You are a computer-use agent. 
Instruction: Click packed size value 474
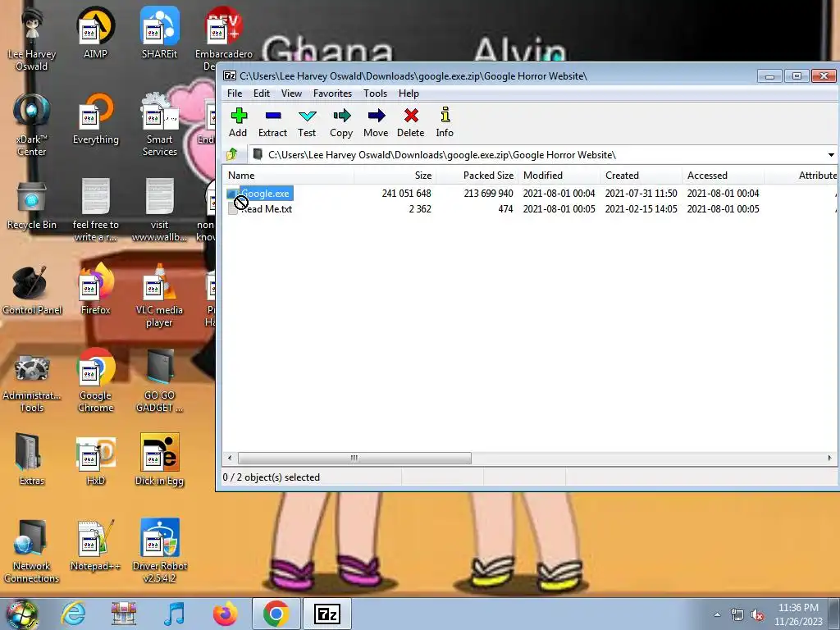point(505,209)
